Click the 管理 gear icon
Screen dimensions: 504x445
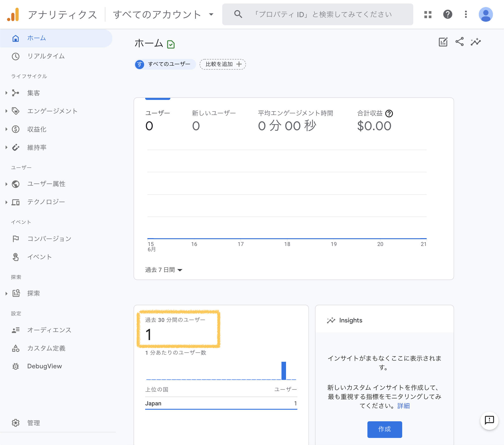pyautogui.click(x=16, y=423)
